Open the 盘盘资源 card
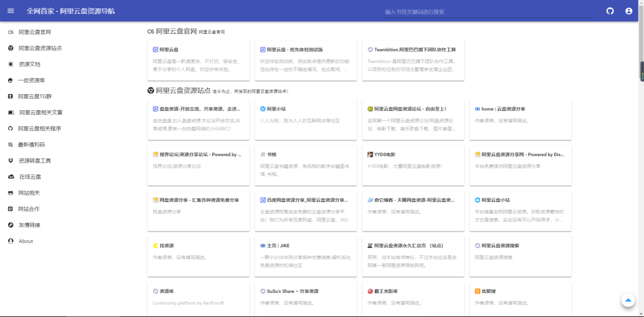Viewport: 644px width, 317px height. 199,120
